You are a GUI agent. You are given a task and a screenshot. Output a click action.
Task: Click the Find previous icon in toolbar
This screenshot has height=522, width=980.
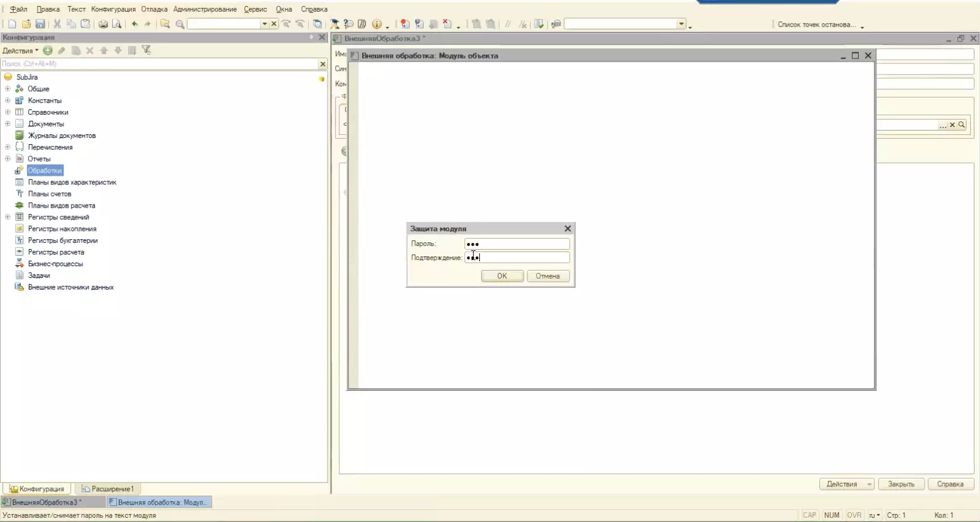[300, 24]
